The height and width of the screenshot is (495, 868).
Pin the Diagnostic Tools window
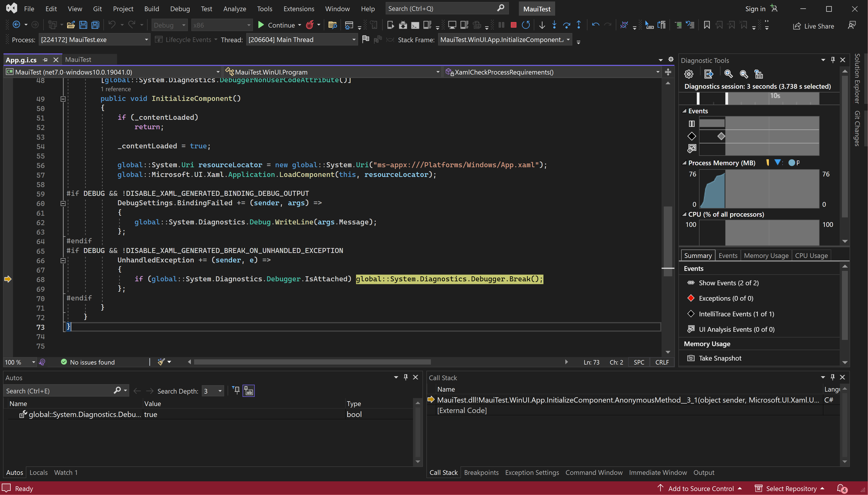(833, 60)
